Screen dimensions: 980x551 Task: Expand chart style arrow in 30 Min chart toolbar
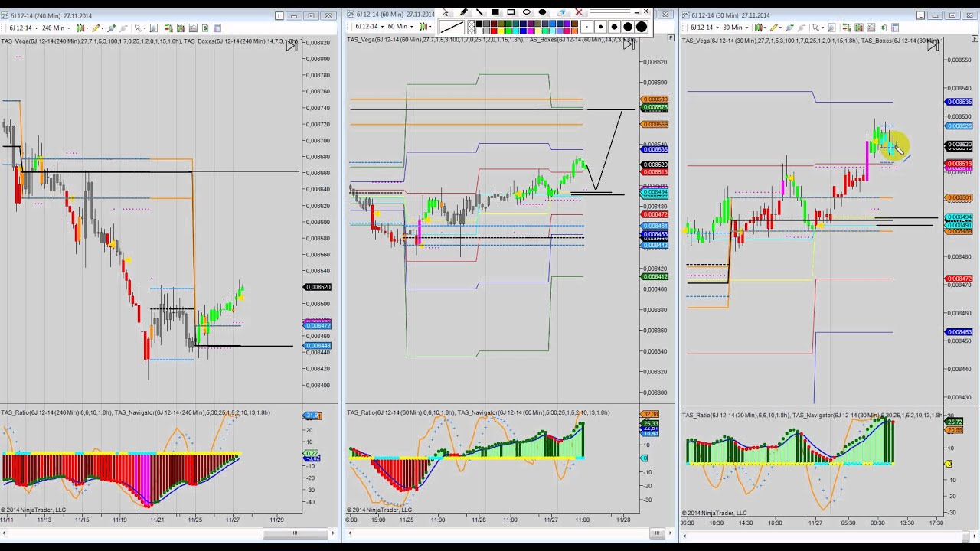click(x=766, y=28)
